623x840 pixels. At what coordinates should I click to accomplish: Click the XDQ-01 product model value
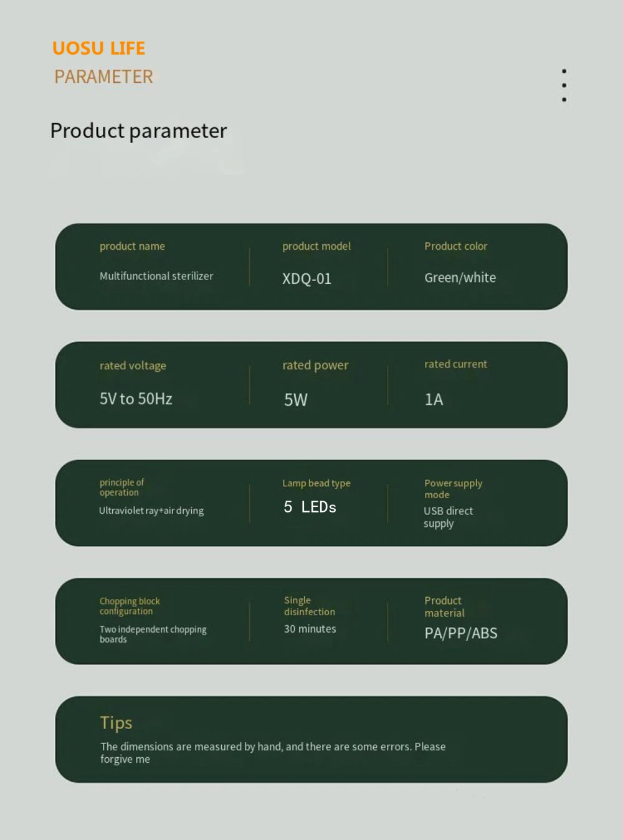[x=307, y=278]
